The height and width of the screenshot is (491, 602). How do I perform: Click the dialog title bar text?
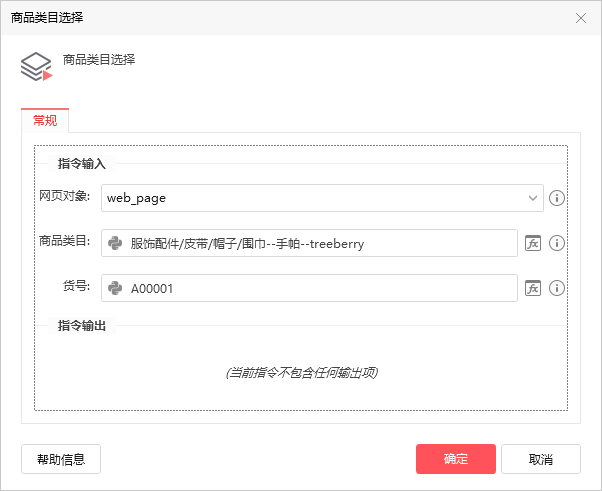click(47, 18)
